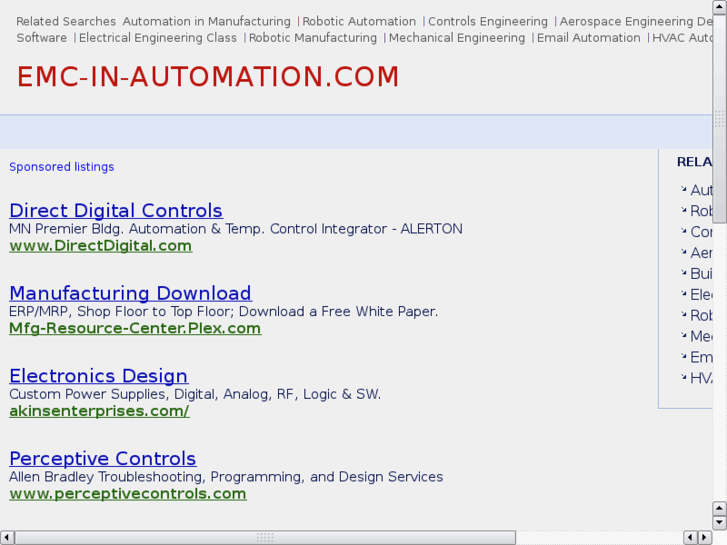Visit akinsenterprises.com/ link
Screen dimensions: 727x545
click(x=99, y=411)
